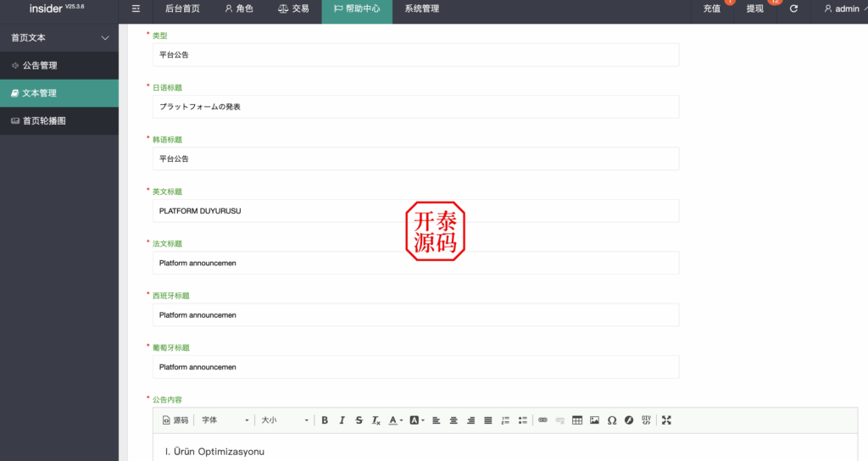This screenshot has width=868, height=461.
Task: Insert a table
Action: point(576,420)
